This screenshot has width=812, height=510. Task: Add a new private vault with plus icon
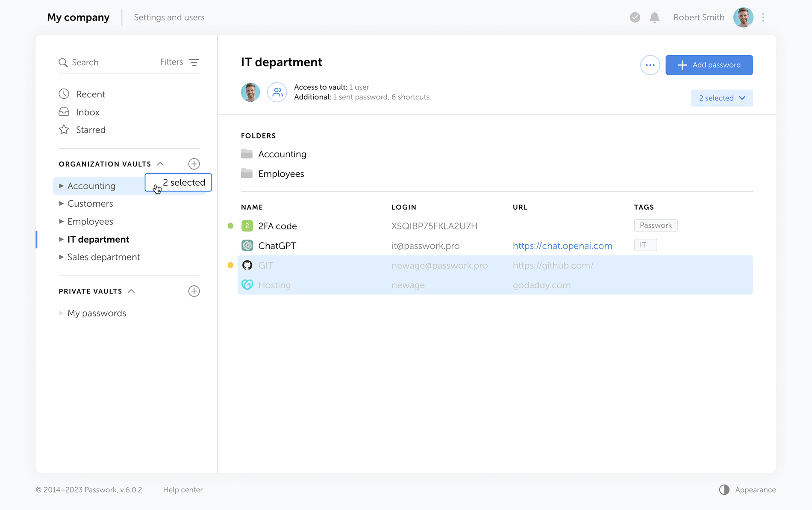point(194,291)
